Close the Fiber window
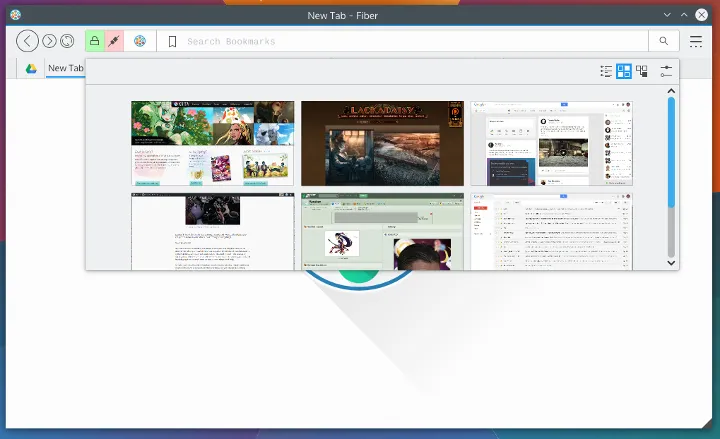720x439 pixels. [x=701, y=15]
